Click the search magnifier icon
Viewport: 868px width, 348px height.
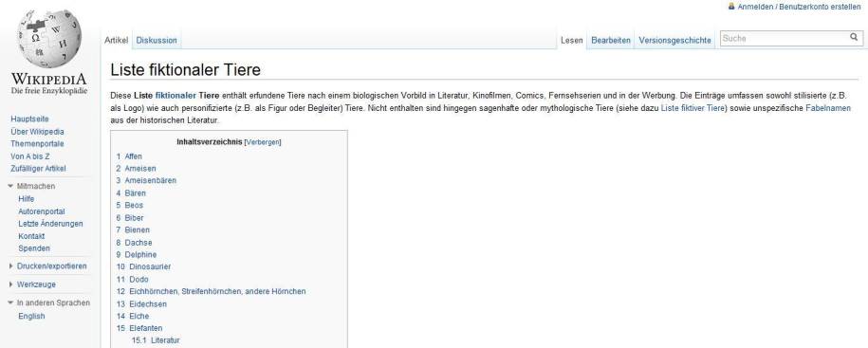854,38
